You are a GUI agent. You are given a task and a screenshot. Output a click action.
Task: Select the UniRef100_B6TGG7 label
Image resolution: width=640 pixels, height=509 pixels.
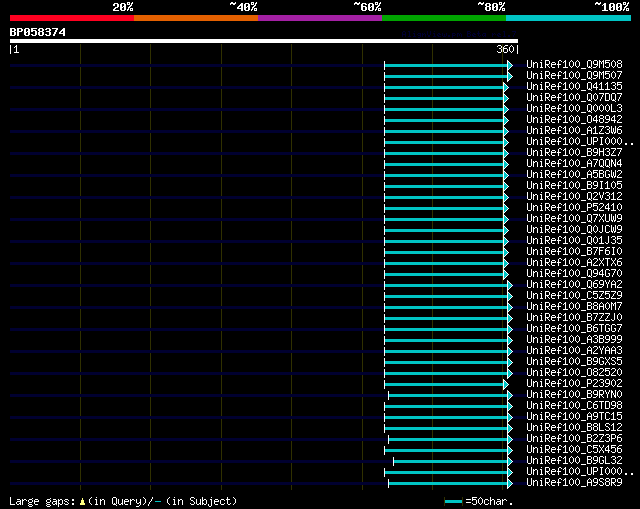[574, 329]
